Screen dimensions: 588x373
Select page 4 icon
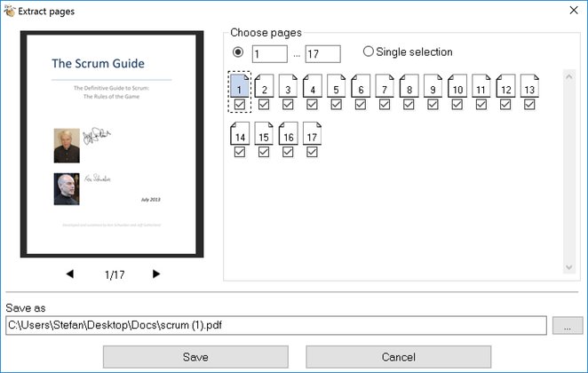pyautogui.click(x=313, y=86)
